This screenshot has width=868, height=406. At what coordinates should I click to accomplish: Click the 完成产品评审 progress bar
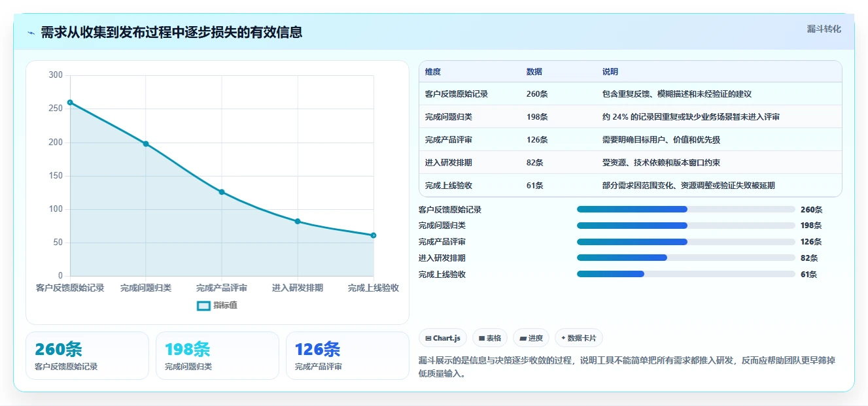686,242
